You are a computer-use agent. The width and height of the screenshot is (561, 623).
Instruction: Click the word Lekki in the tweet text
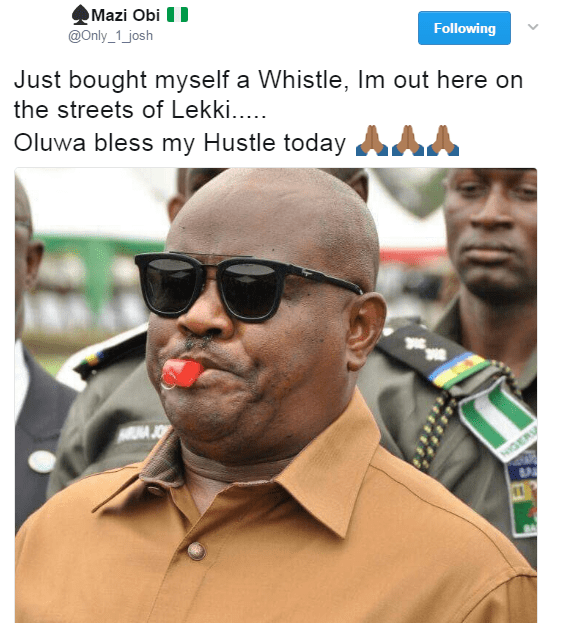pyautogui.click(x=201, y=109)
